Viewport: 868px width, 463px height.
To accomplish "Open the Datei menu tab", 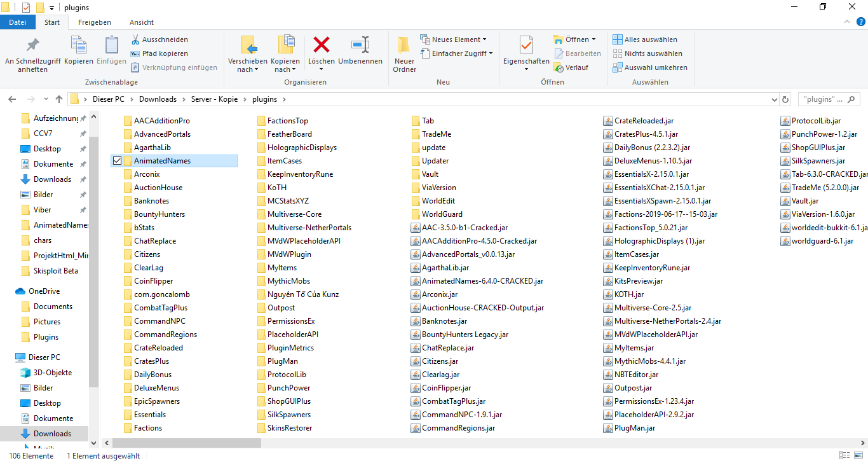I will coord(18,22).
